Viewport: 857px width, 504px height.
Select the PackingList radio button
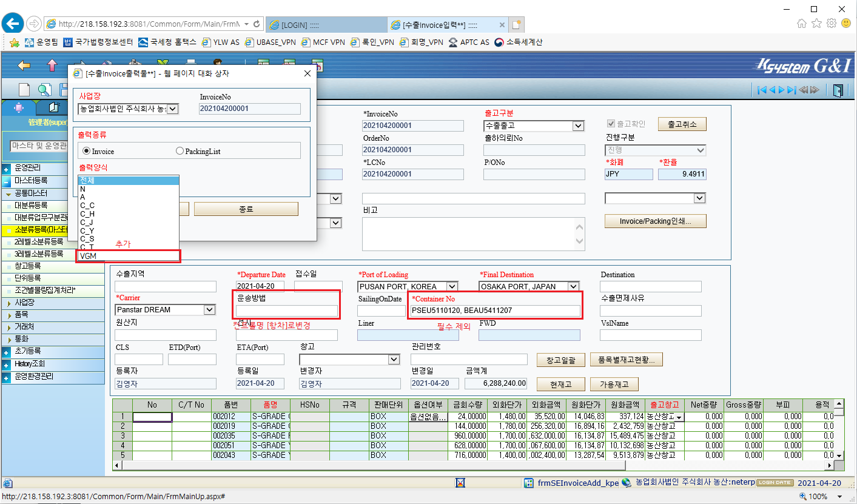pos(180,151)
